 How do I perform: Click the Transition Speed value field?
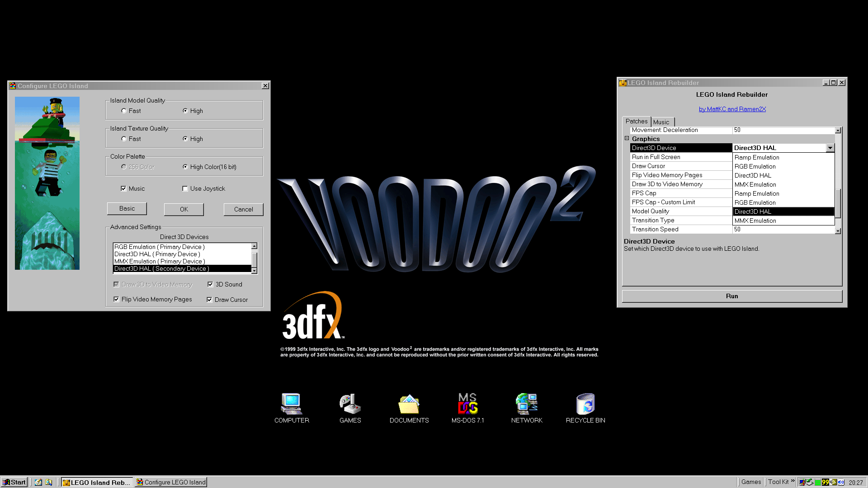pyautogui.click(x=783, y=229)
